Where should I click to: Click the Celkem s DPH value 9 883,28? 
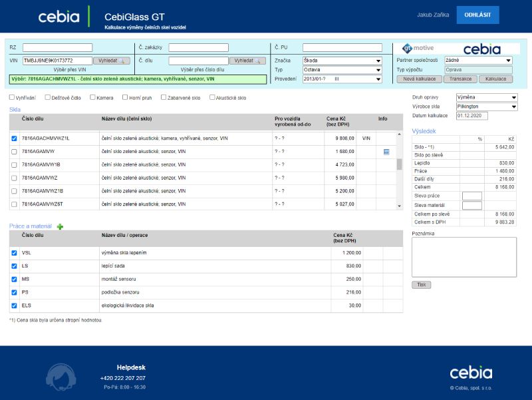[x=505, y=222]
